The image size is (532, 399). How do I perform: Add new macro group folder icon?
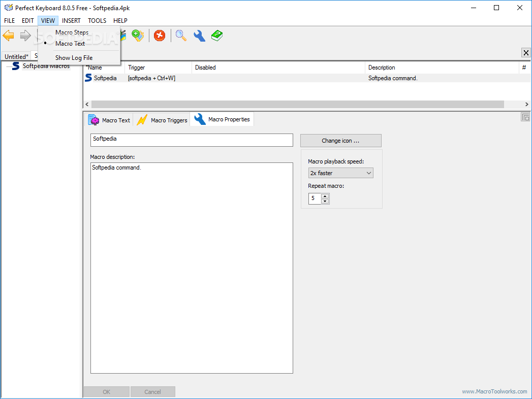(x=138, y=36)
